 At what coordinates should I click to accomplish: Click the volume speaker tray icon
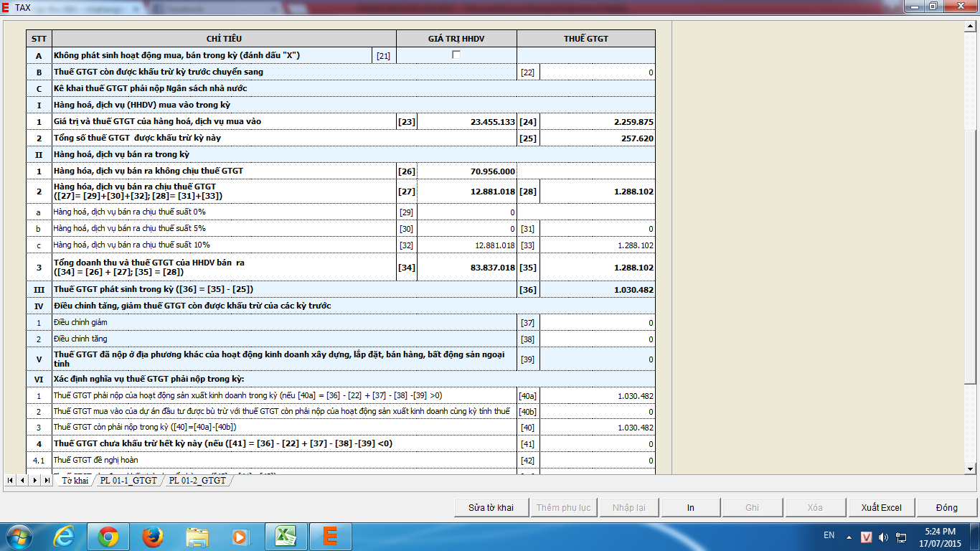[883, 537]
